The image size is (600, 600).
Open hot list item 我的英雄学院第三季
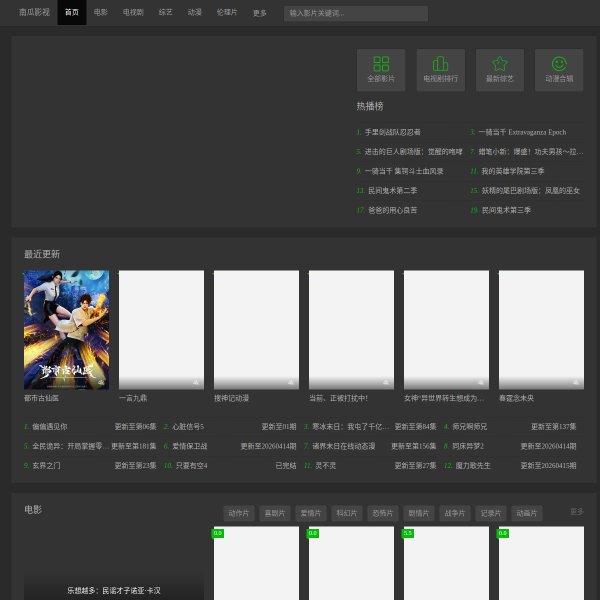coord(512,171)
